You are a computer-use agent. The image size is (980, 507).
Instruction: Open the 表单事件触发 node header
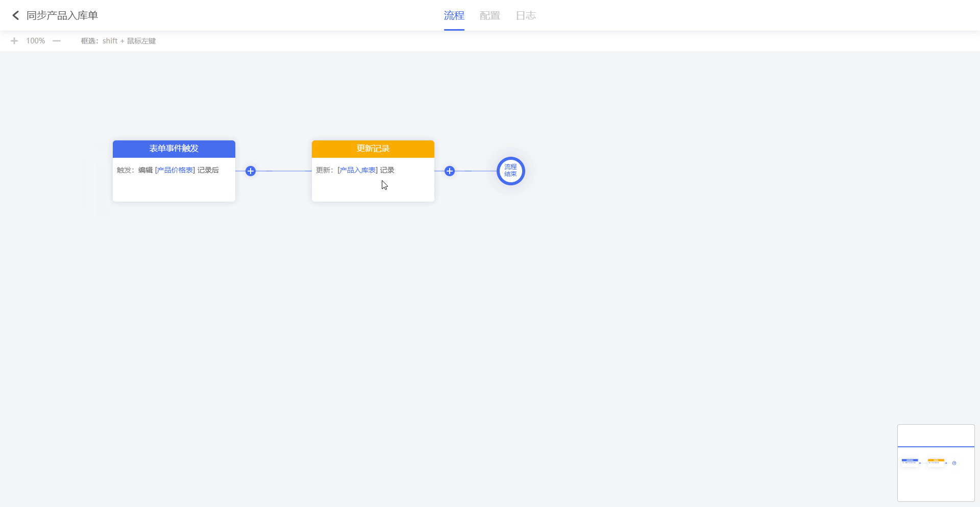coord(174,149)
